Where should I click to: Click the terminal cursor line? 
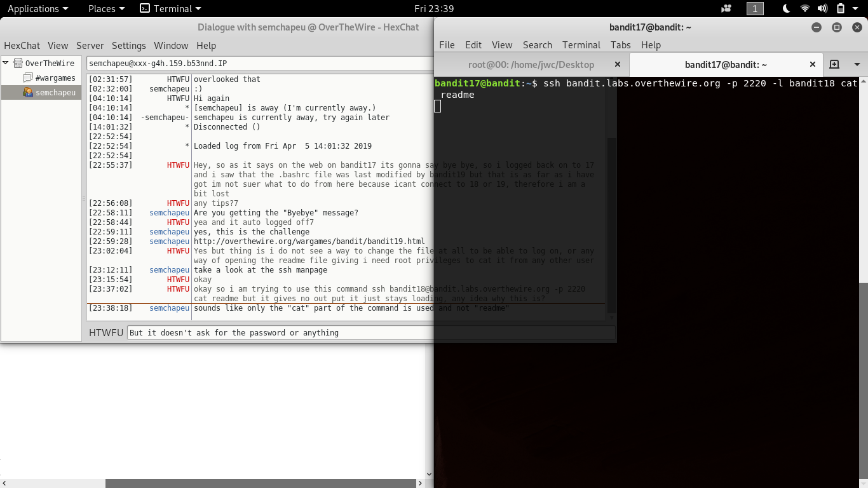[437, 105]
